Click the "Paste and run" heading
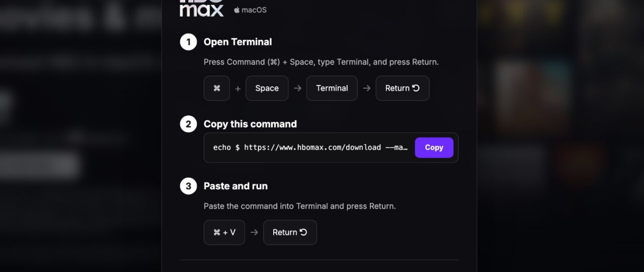The image size is (644, 272). pyautogui.click(x=235, y=186)
